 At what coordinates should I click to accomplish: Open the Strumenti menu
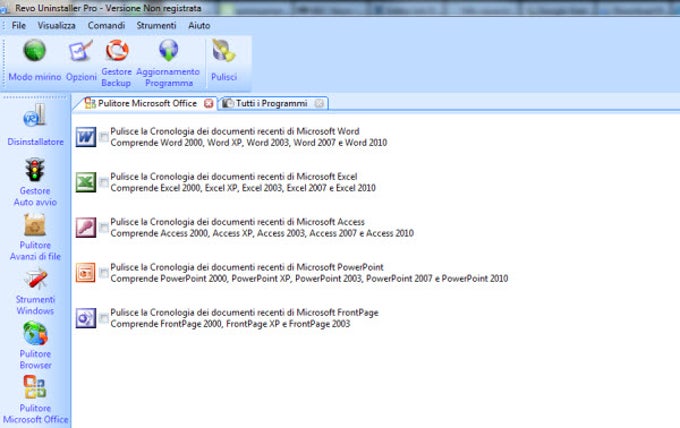156,26
